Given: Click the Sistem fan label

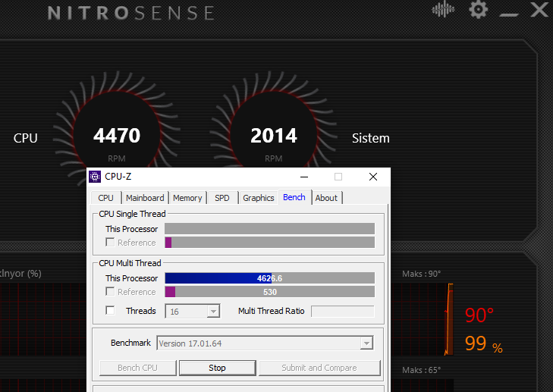Looking at the screenshot, I should pyautogui.click(x=371, y=138).
